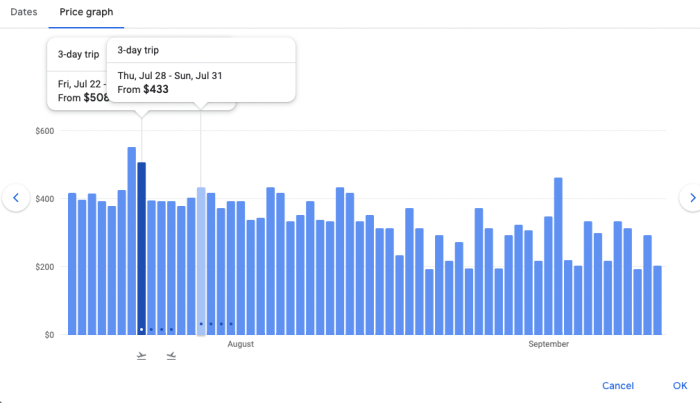This screenshot has width=700, height=403.
Task: Click the $600 axis label
Action: pyautogui.click(x=44, y=131)
